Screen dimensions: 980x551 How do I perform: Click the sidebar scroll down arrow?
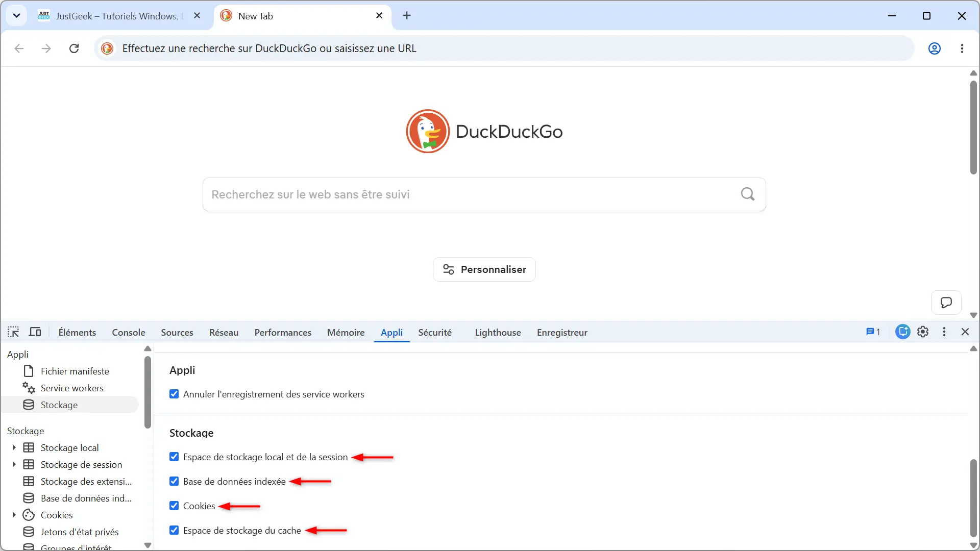148,545
